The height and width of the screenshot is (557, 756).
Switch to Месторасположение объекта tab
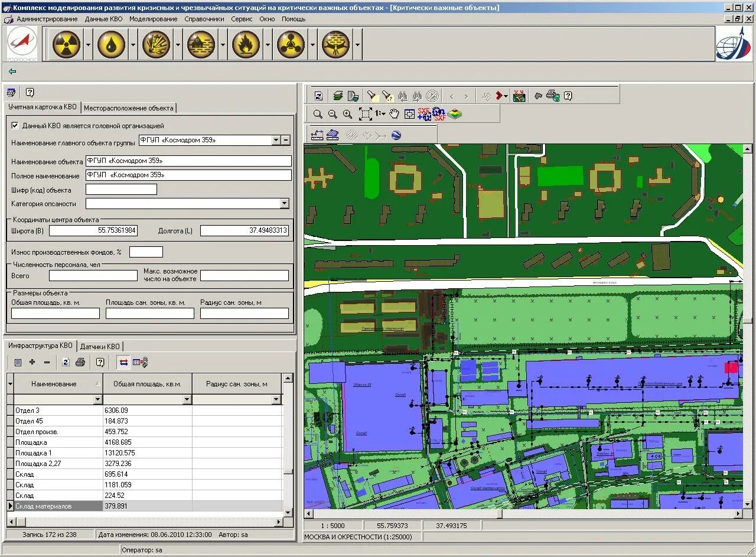click(x=128, y=108)
